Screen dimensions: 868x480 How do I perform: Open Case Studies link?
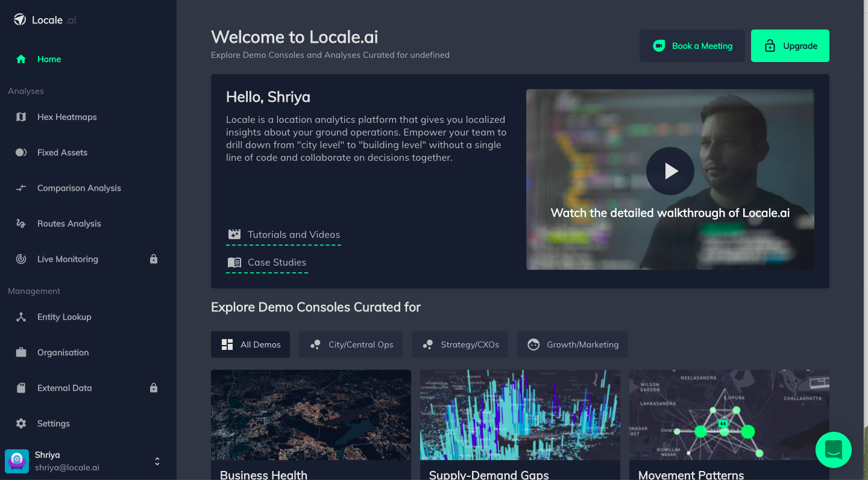click(267, 263)
